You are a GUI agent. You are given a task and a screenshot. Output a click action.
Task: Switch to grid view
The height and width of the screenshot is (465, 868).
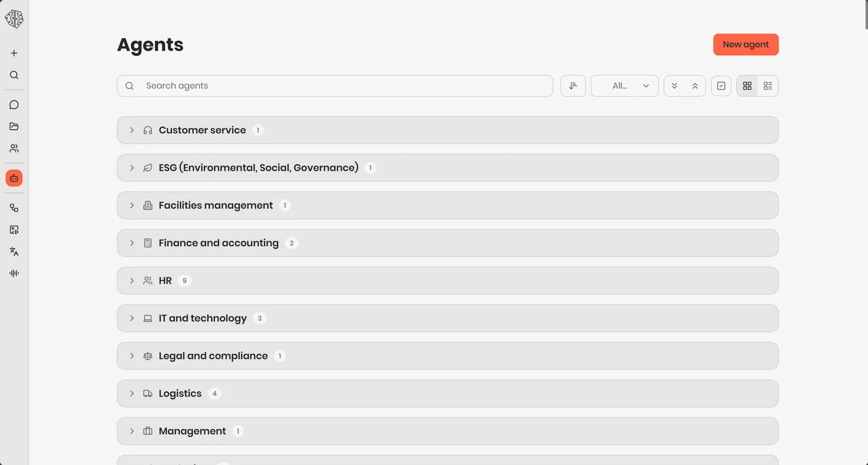point(747,86)
